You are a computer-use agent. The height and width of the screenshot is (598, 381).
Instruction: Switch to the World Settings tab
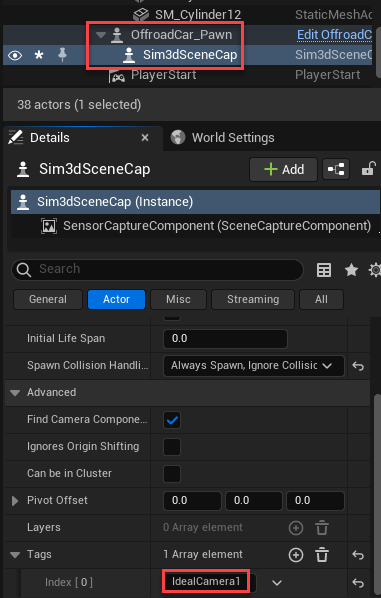(233, 138)
